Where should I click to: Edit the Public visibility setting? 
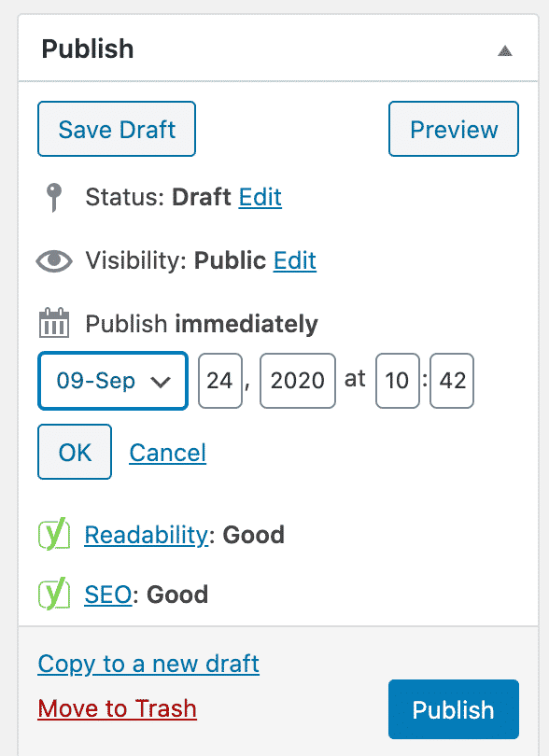[x=295, y=260]
